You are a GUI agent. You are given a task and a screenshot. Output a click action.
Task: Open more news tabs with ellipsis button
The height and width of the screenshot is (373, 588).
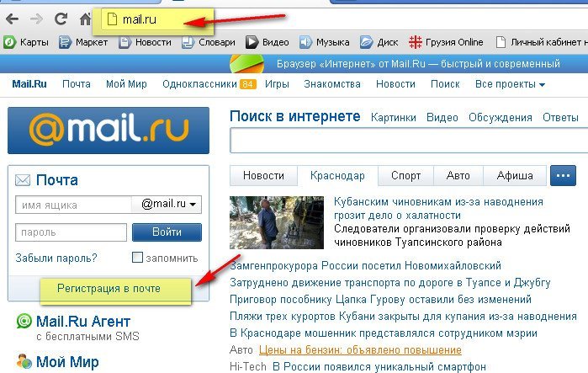[563, 175]
